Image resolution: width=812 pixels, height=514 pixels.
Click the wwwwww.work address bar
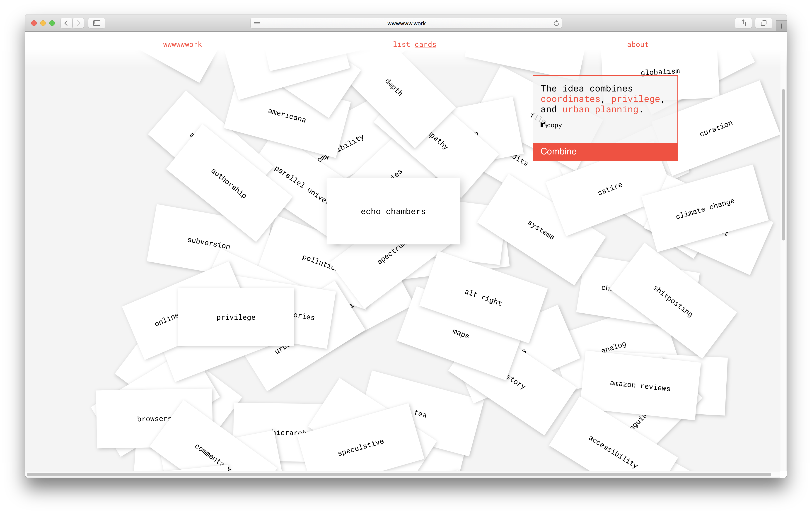point(406,23)
